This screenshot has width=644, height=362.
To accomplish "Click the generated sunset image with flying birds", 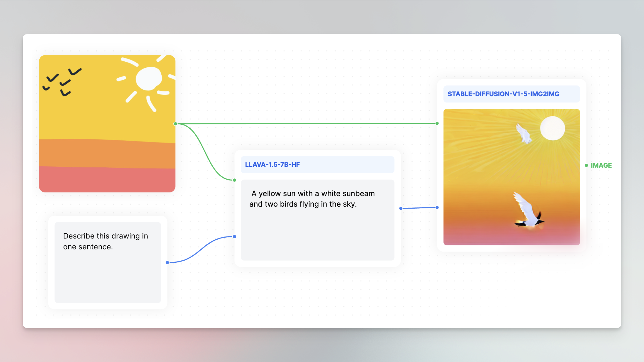I will pos(511,176).
